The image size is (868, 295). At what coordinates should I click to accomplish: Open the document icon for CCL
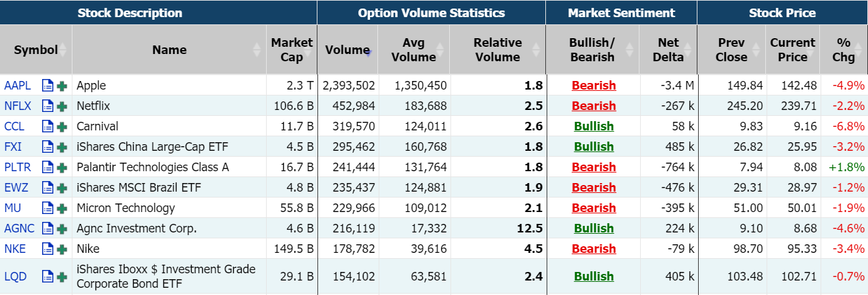coord(47,126)
